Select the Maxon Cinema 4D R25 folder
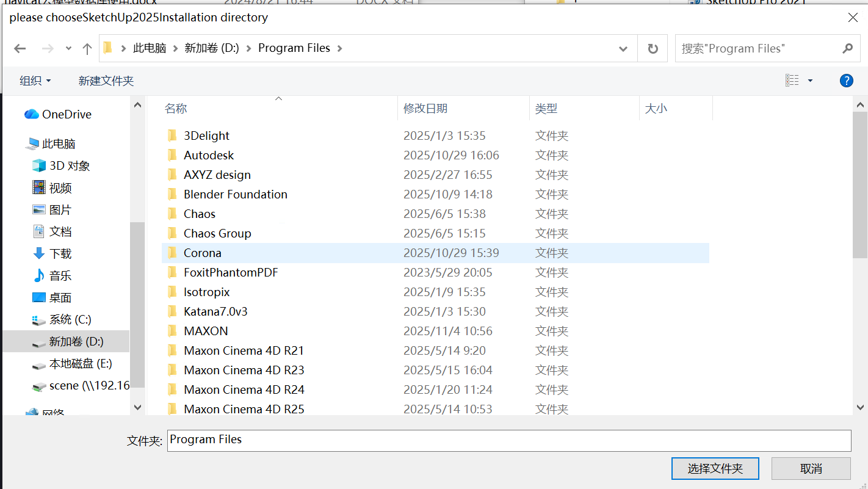 tap(435, 408)
